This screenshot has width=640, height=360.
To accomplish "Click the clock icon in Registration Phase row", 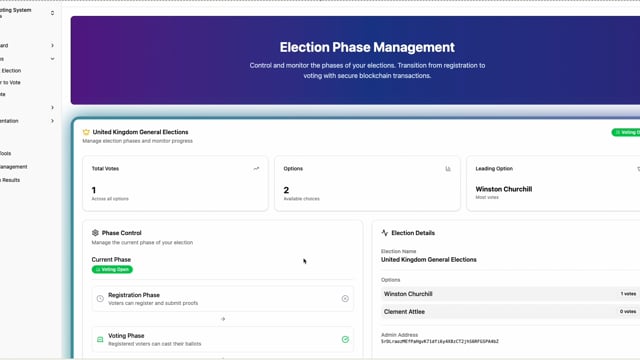I will (100, 298).
